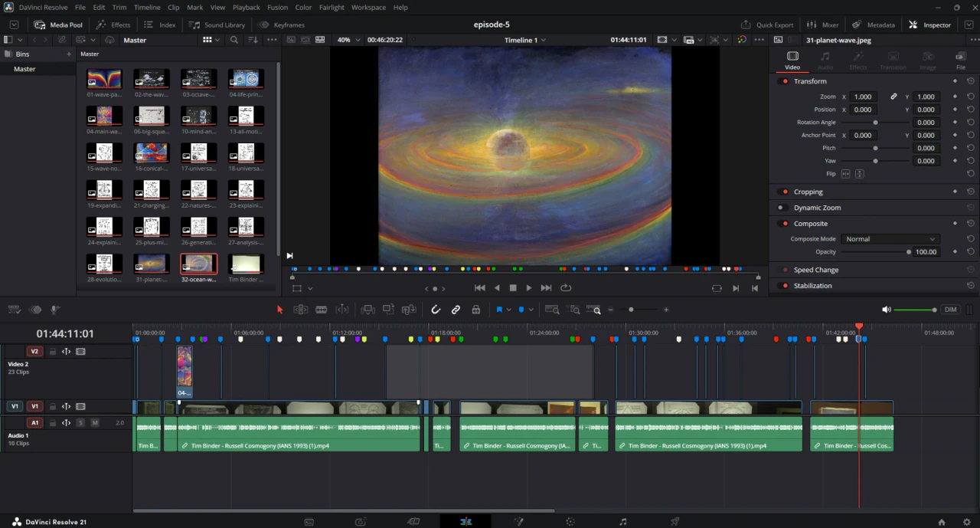980x528 pixels.
Task: Open Timeline View Options icon
Action: pyautogui.click(x=14, y=310)
